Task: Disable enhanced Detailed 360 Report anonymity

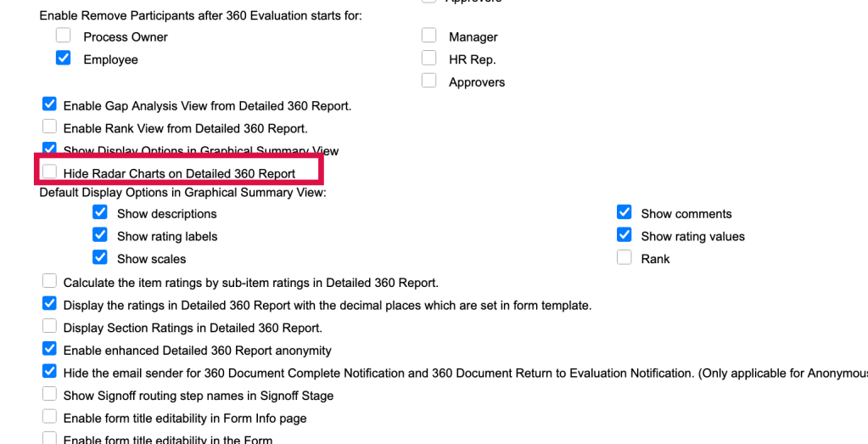Action: (49, 349)
